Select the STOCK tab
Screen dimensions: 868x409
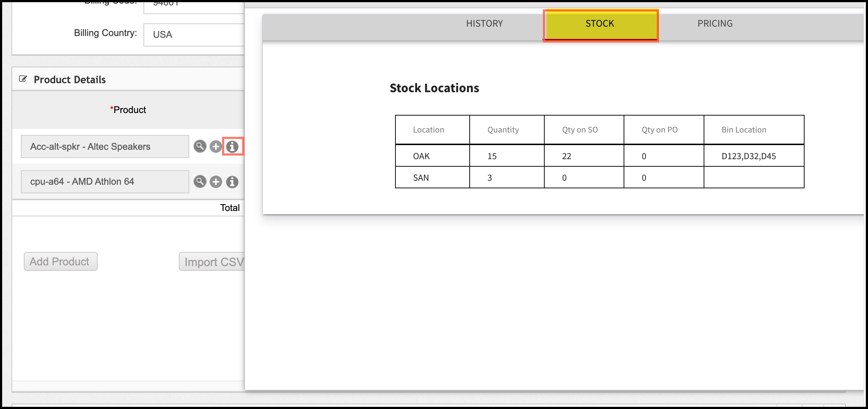600,24
